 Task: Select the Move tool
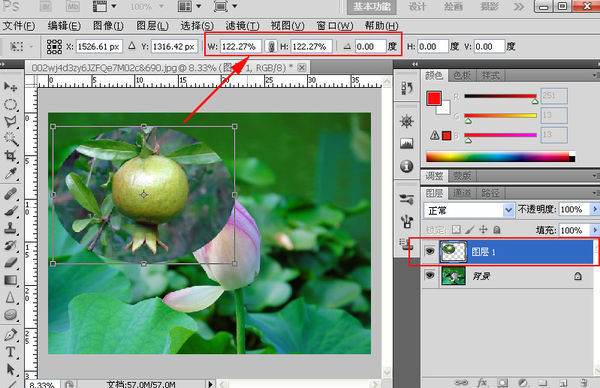[x=10, y=87]
